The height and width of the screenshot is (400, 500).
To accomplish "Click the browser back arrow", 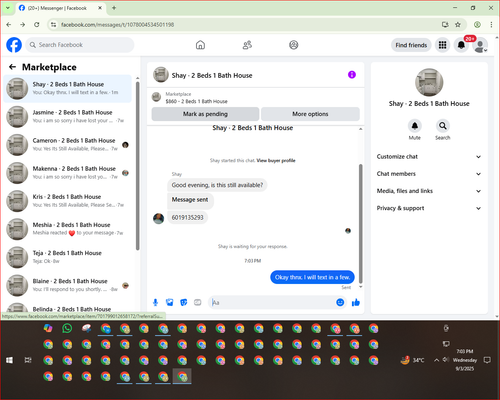I will [9, 25].
